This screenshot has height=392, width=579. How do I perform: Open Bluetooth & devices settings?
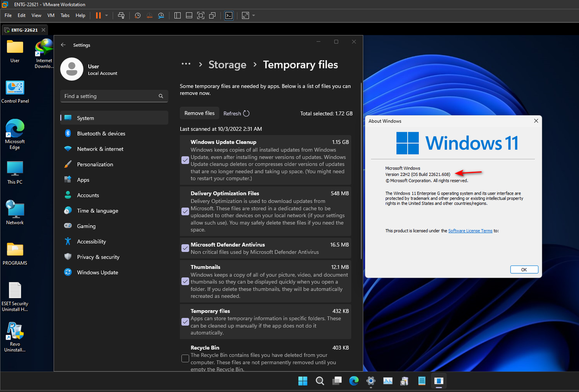click(114, 134)
